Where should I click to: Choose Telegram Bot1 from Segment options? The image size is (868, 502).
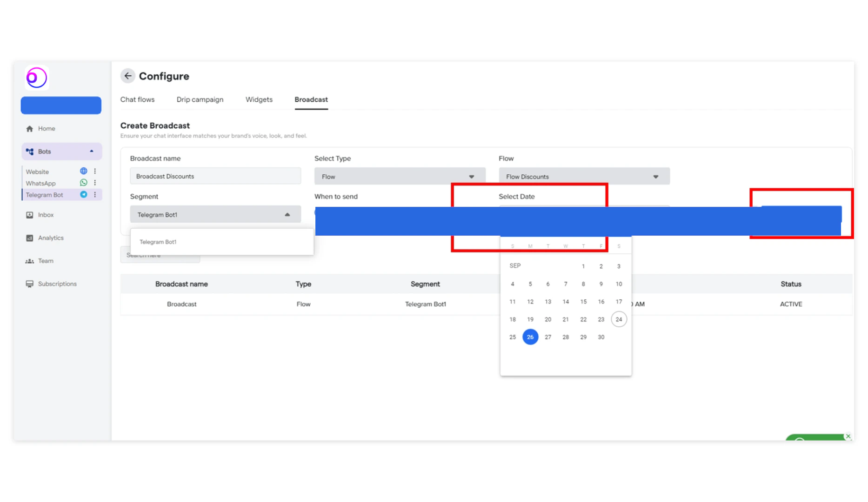coord(158,242)
